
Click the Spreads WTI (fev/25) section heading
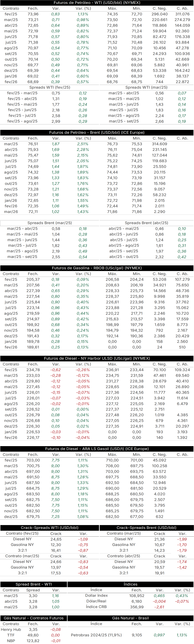(50, 87)
